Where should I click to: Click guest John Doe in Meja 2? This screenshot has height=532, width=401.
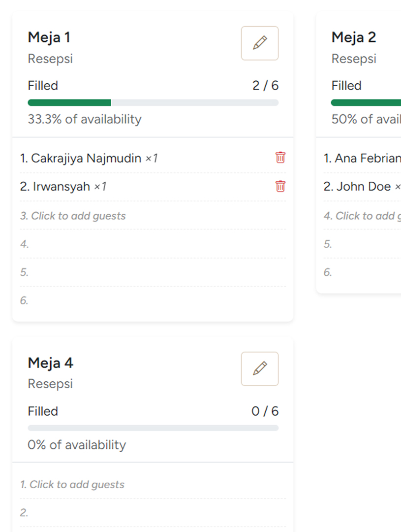pos(364,187)
